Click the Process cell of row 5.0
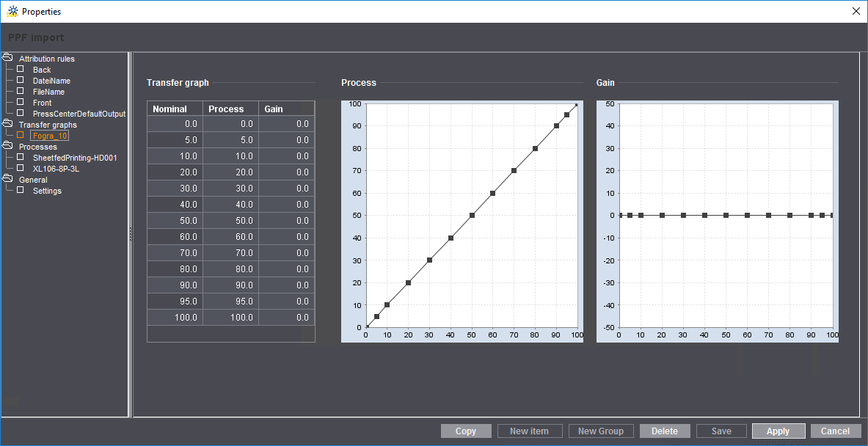The height and width of the screenshot is (446, 868). tap(231, 140)
